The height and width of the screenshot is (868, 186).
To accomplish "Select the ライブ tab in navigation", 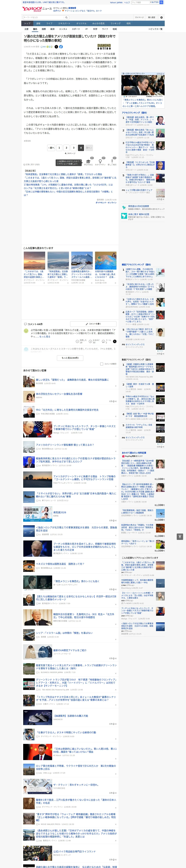I will (49, 24).
